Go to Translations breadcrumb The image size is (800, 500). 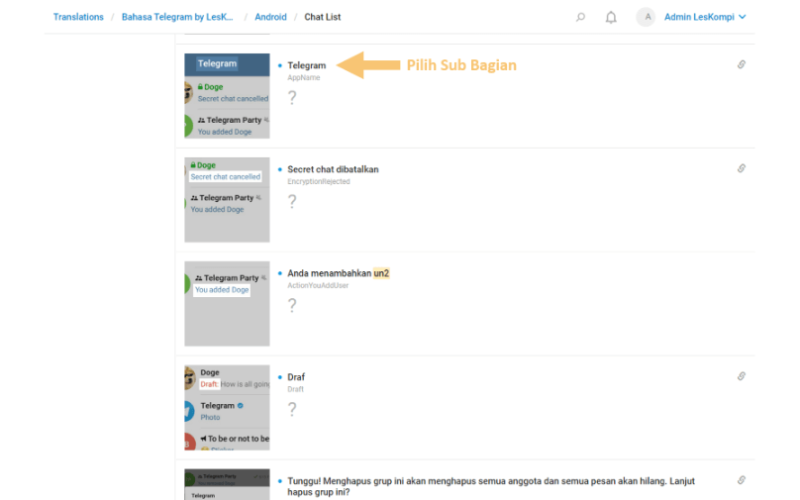pos(78,17)
